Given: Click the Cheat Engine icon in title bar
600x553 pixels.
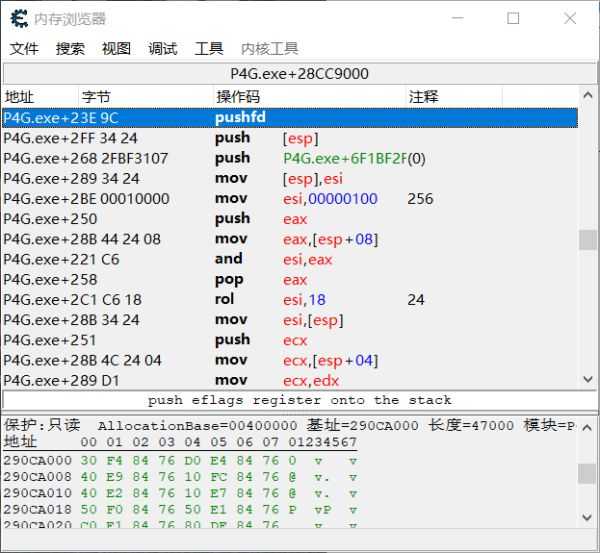Looking at the screenshot, I should pos(17,19).
